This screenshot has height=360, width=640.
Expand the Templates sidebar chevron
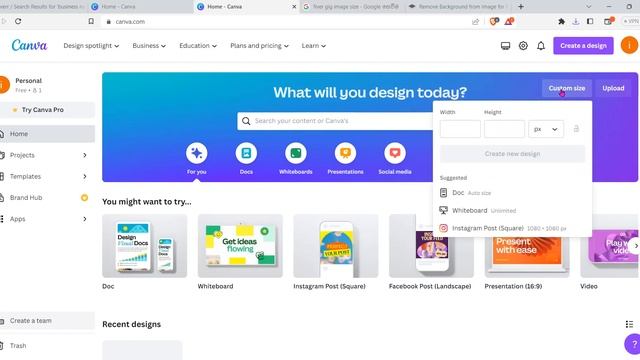[x=85, y=176]
